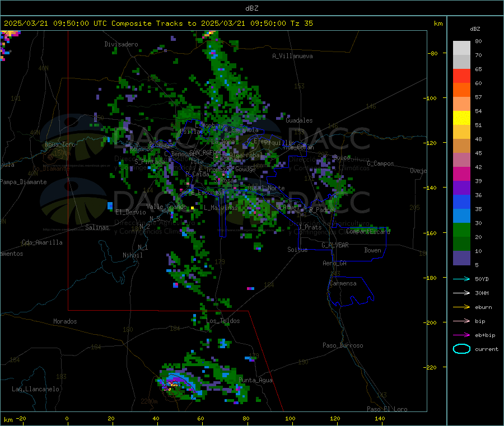Click the 0 km horizontal axis tick
Screen dimensions: 504x426
pyautogui.click(x=67, y=419)
